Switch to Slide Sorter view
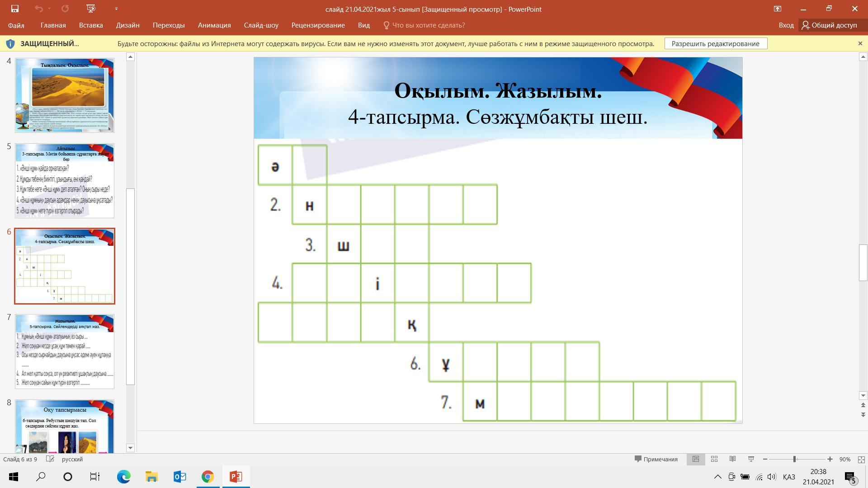Image resolution: width=868 pixels, height=488 pixels. pos(714,459)
